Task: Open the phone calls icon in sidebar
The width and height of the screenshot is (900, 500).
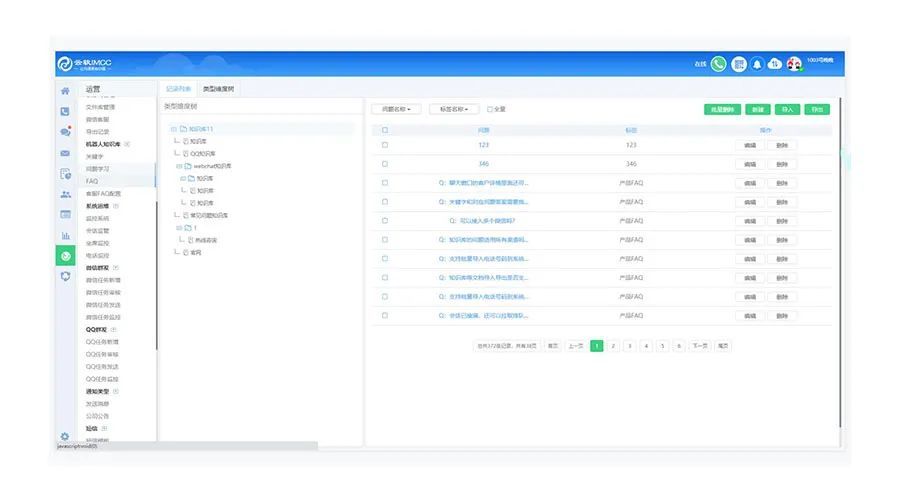Action: pos(65,111)
